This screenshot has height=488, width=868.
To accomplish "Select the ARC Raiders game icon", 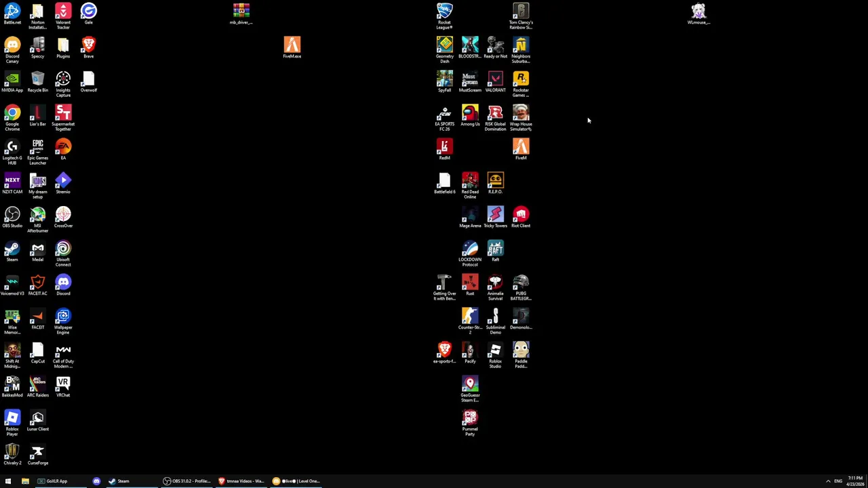I will tap(37, 387).
